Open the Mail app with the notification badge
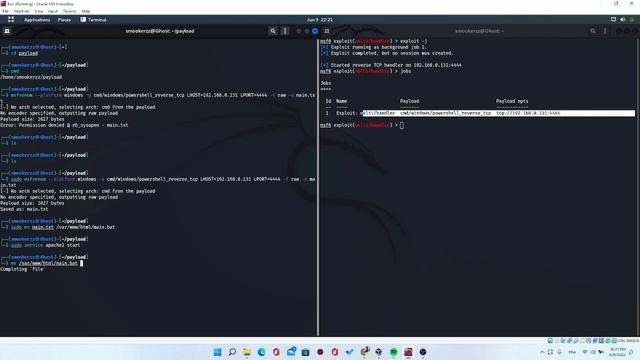This screenshot has width=640, height=360. click(x=291, y=352)
